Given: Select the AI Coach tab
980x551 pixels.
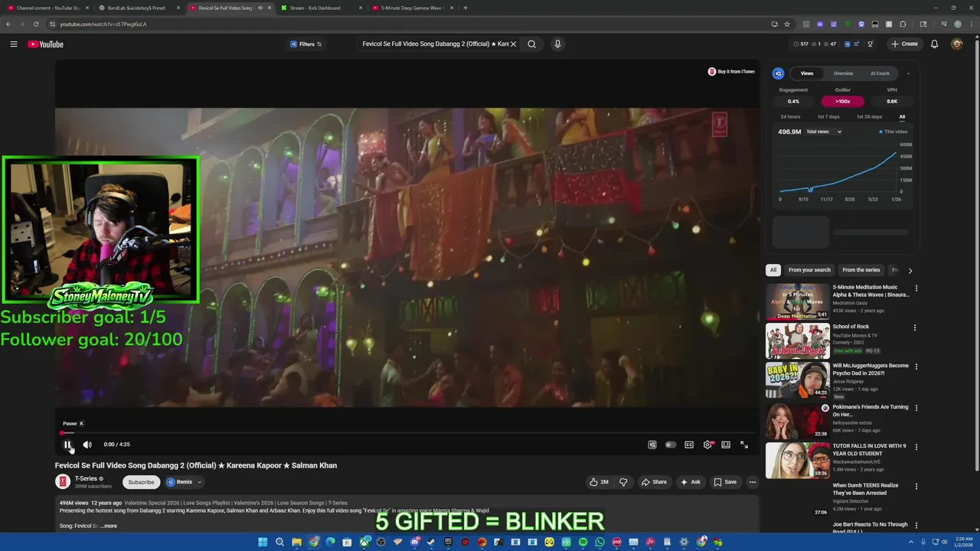Looking at the screenshot, I should 880,73.
